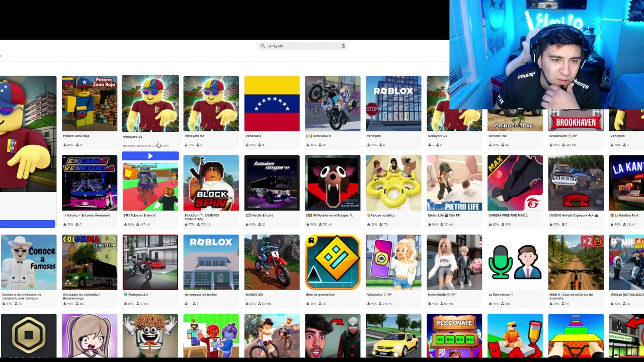Viewport: 644px width, 362px height.
Task: Open 99 Noches en el Bosque
Action: pos(333,183)
